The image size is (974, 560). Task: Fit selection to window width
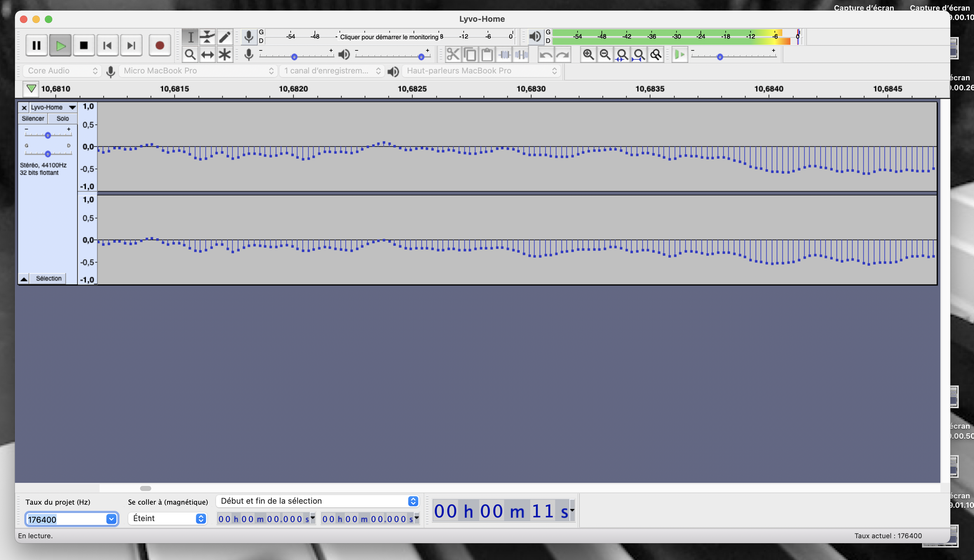tap(622, 55)
